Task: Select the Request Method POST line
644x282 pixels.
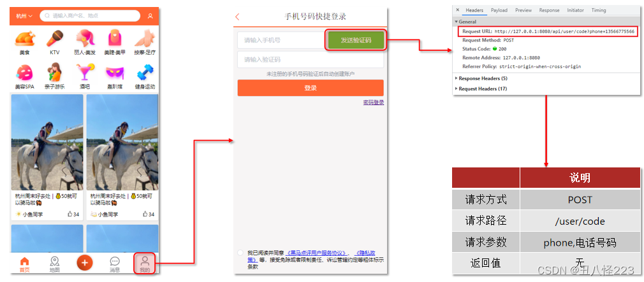Action: tap(488, 40)
